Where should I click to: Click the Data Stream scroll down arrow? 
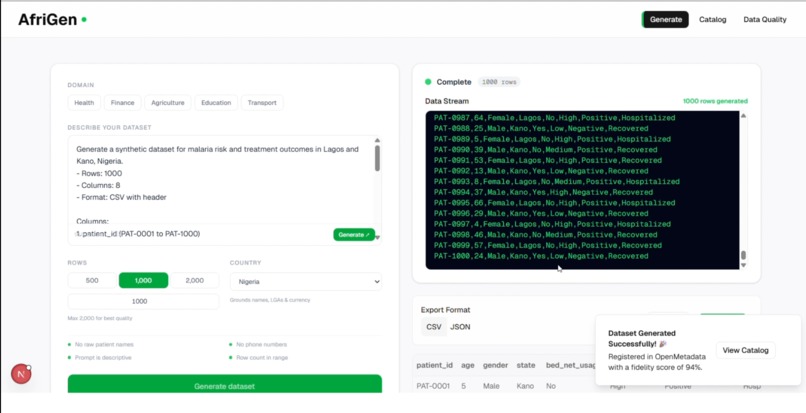(743, 265)
